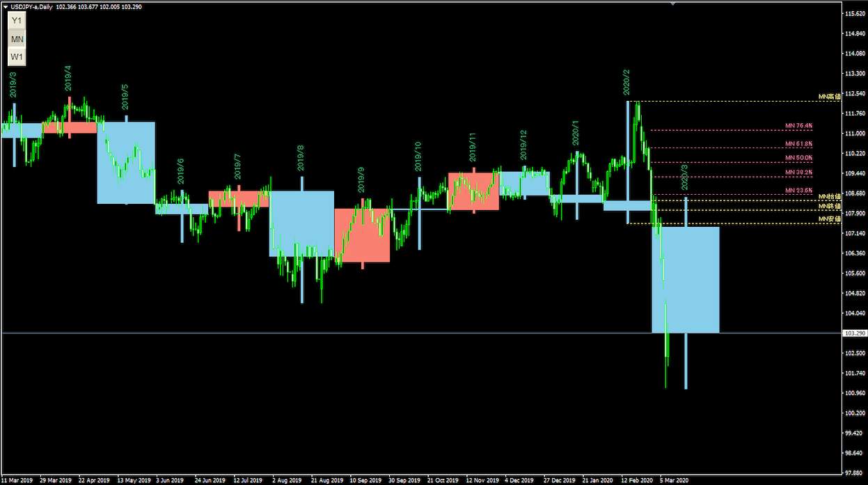Viewport: 868px width, 485px height.
Task: Click the 2019/5 month label
Action: 125,97
